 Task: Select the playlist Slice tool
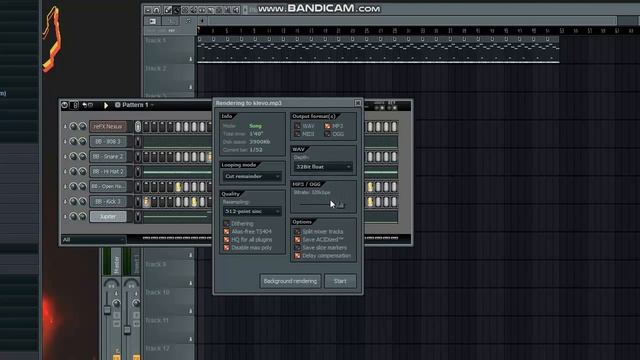(211, 10)
